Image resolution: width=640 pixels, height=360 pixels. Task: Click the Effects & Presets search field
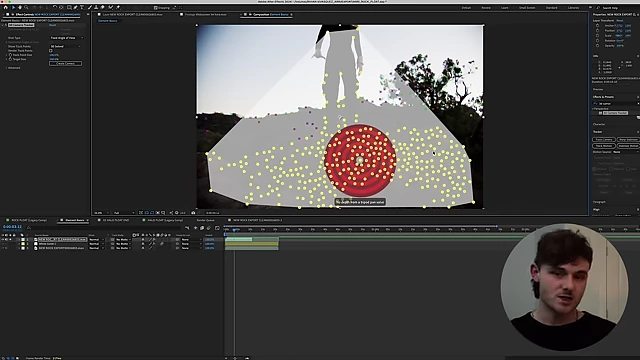tap(615, 104)
